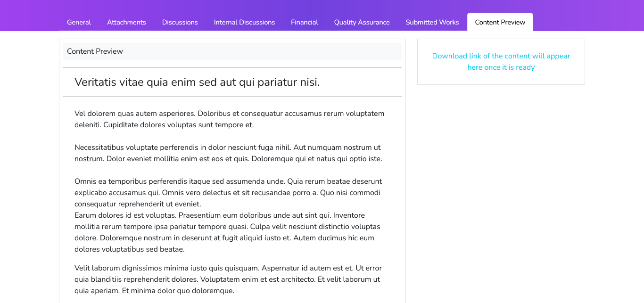The height and width of the screenshot is (303, 644).
Task: Switch to the Attachments tab
Action: [126, 22]
